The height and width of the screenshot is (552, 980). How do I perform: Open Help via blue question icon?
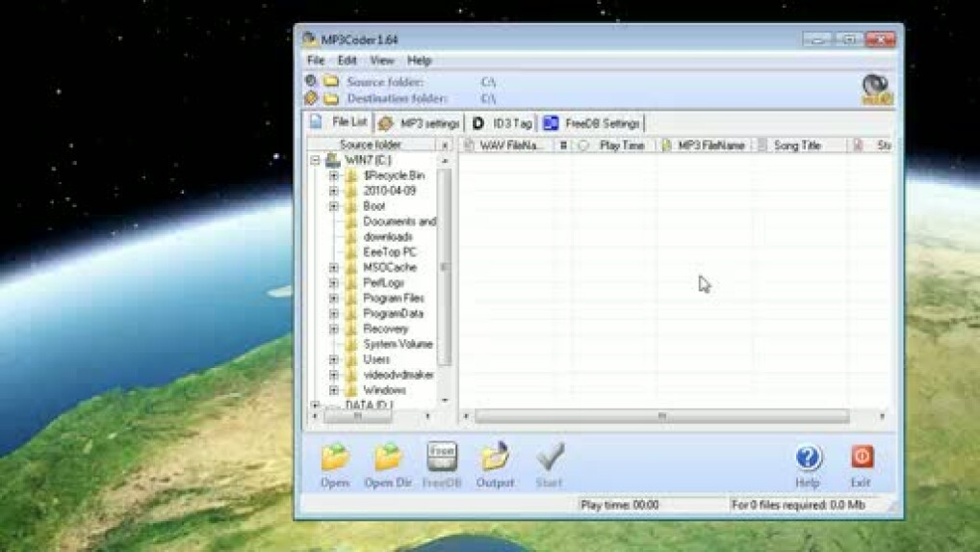click(x=808, y=458)
